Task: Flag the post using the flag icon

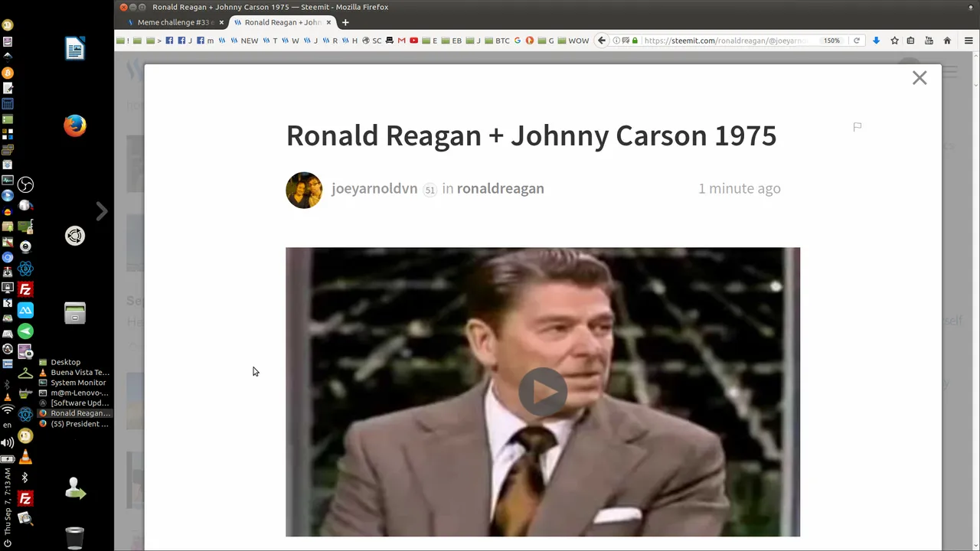Action: [857, 127]
